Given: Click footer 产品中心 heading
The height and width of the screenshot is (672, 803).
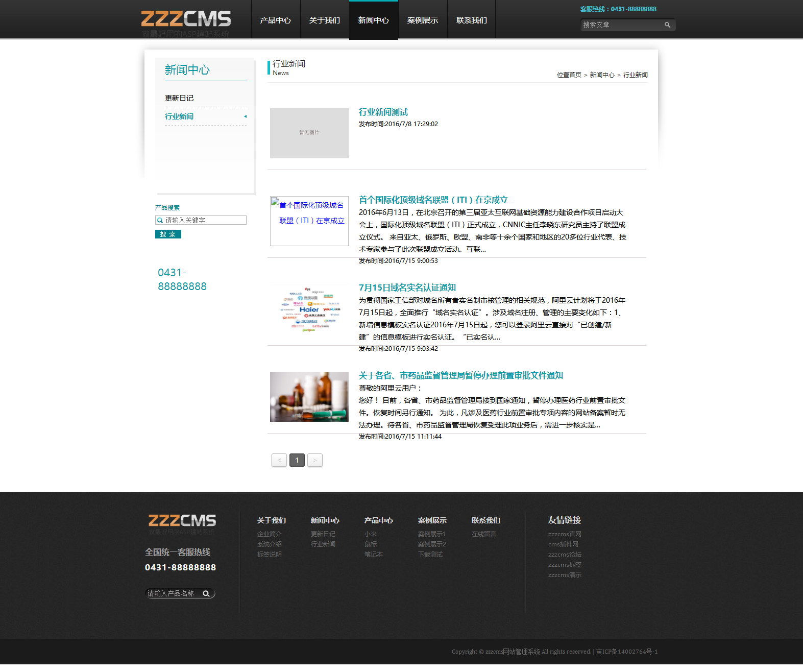Looking at the screenshot, I should [379, 521].
